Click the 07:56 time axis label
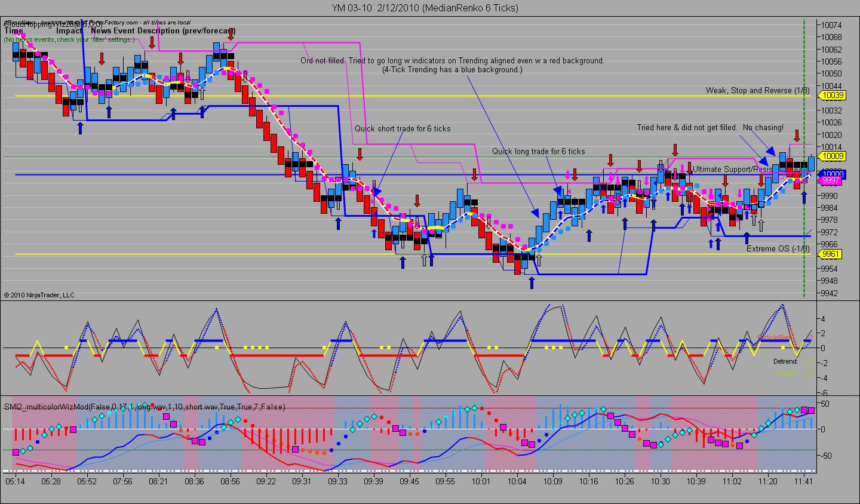860x504 pixels. 123,481
